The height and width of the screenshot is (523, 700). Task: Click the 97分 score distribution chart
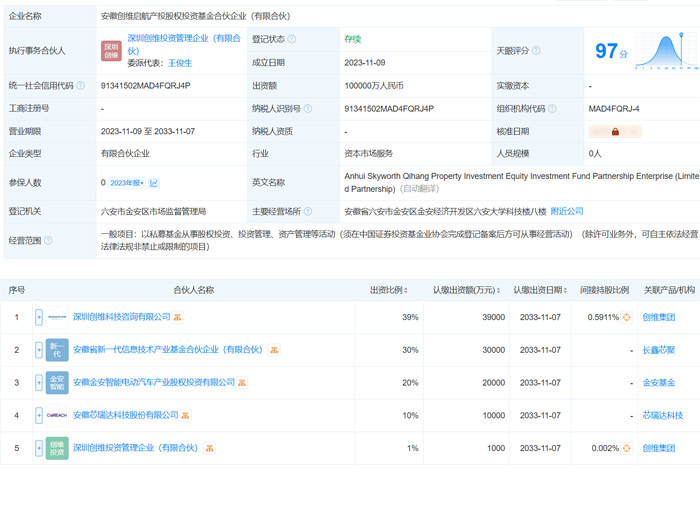667,51
